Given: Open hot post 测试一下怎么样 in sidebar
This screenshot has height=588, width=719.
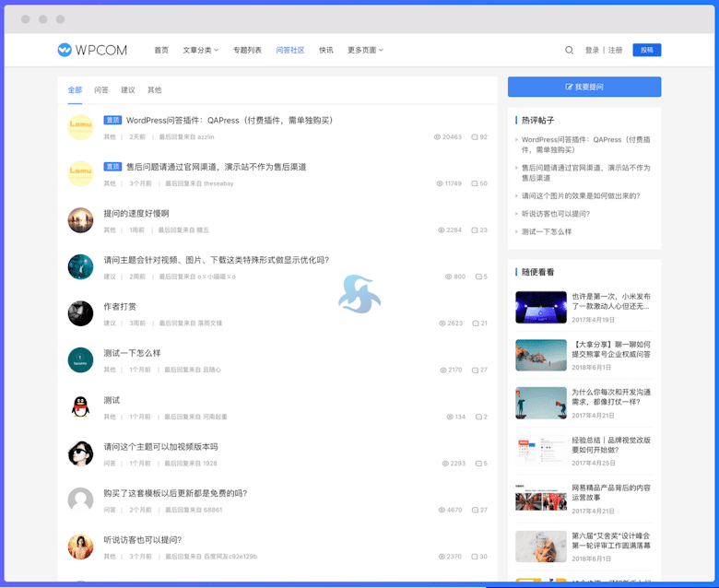Looking at the screenshot, I should click(x=547, y=231).
